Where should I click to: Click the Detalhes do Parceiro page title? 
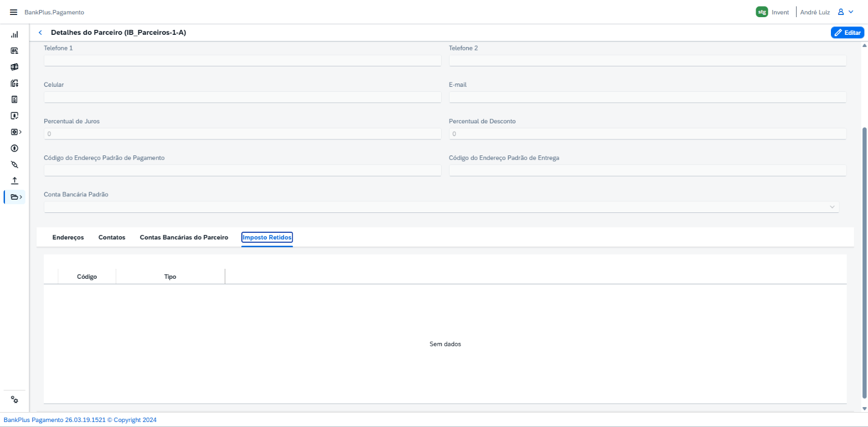click(x=118, y=33)
